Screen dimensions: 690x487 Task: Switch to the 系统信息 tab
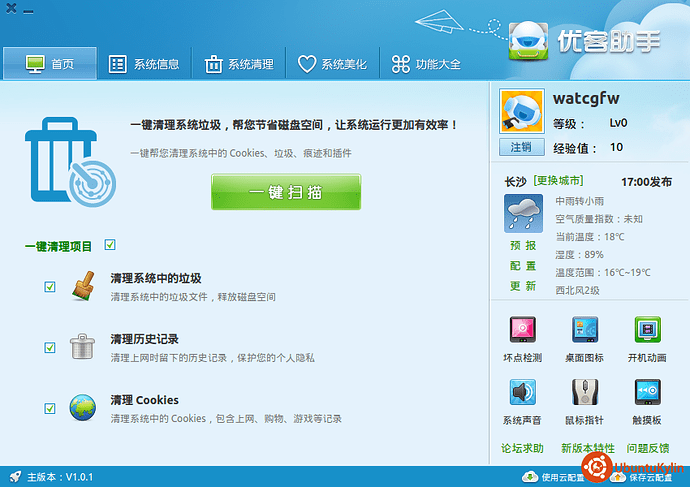point(144,64)
